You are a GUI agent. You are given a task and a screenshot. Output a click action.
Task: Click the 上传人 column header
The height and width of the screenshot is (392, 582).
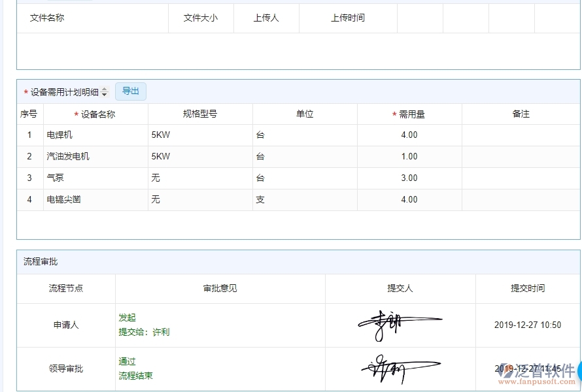coord(266,18)
